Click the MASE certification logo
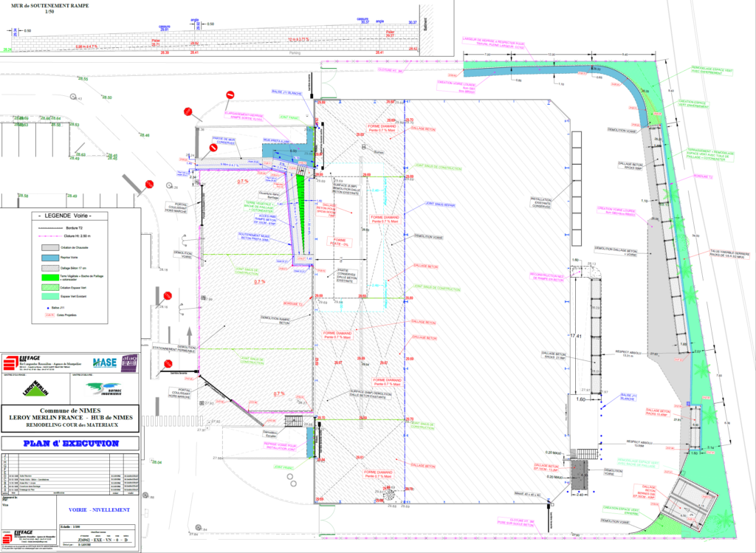The height and width of the screenshot is (553, 756). tap(103, 363)
